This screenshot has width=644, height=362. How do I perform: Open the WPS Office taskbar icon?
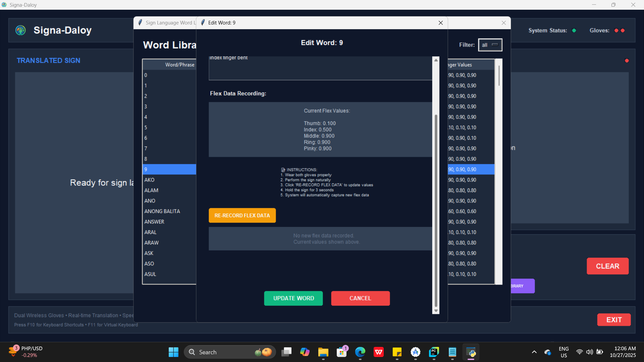(378, 352)
